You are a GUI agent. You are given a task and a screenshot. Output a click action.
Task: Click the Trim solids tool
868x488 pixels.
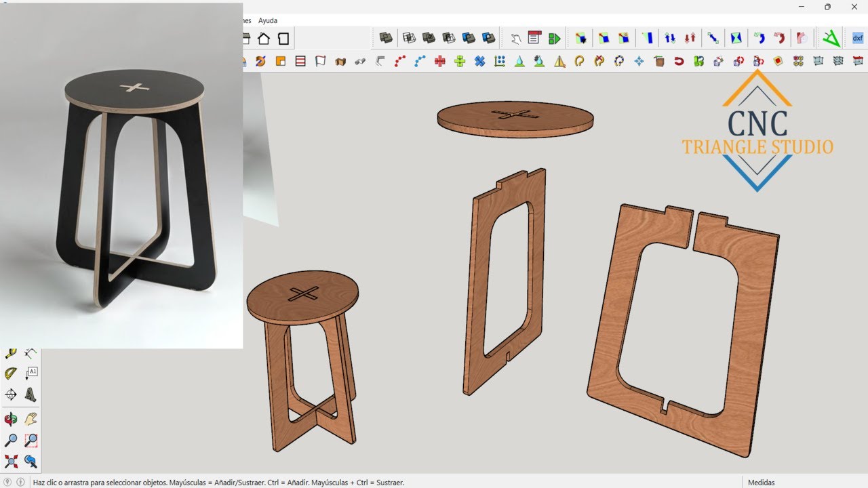point(469,38)
